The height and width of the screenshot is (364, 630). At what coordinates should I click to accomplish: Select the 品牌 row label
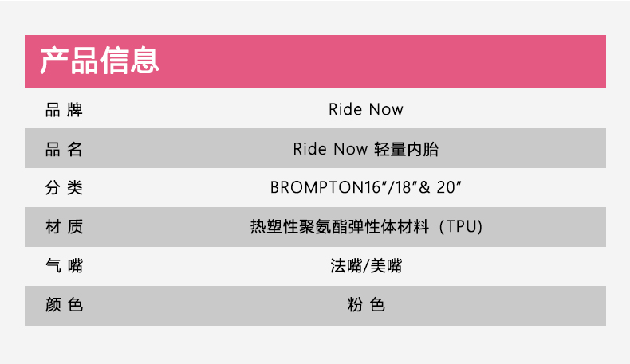tap(64, 110)
